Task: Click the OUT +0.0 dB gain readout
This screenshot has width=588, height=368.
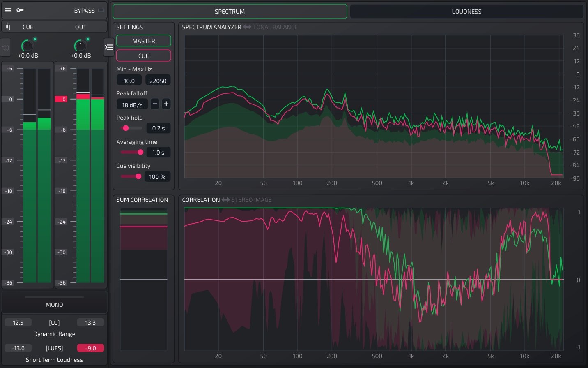Action: coord(80,56)
